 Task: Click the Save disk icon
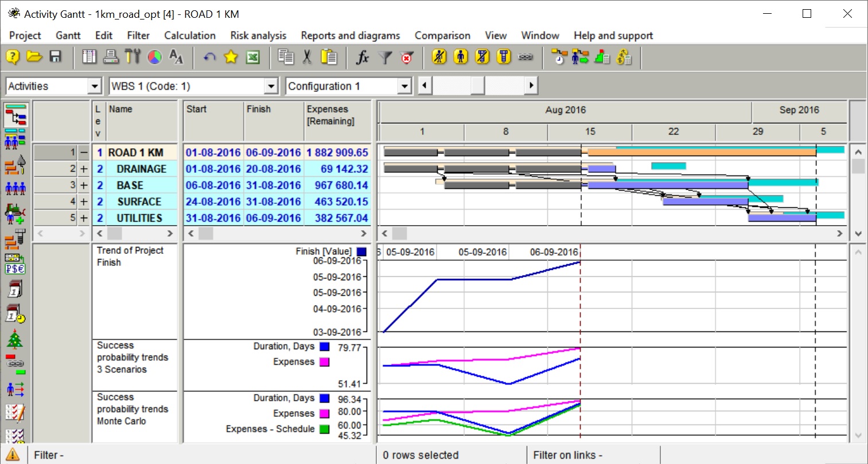pos(55,57)
